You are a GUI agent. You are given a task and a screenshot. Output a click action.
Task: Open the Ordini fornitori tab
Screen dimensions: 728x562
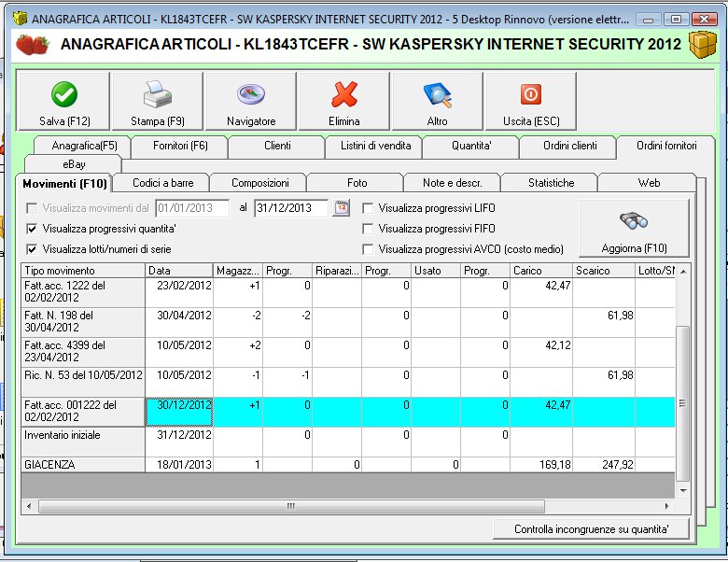pyautogui.click(x=666, y=146)
